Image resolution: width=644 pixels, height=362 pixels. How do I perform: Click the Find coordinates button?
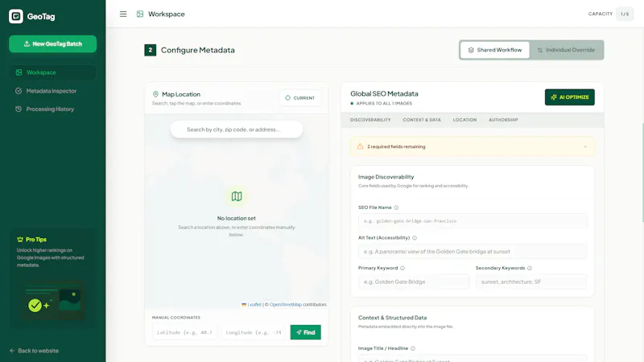(x=306, y=332)
